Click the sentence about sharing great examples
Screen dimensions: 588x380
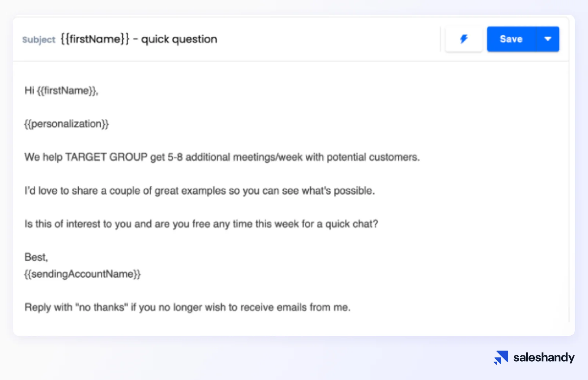click(200, 191)
